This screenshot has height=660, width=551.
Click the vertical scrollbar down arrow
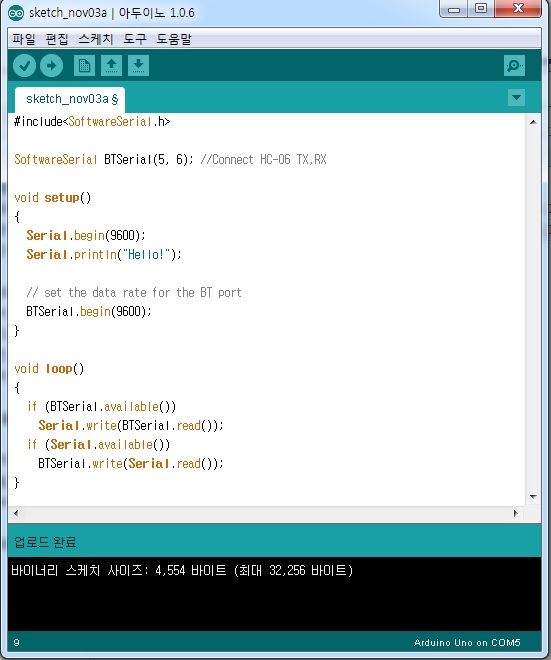(533, 497)
